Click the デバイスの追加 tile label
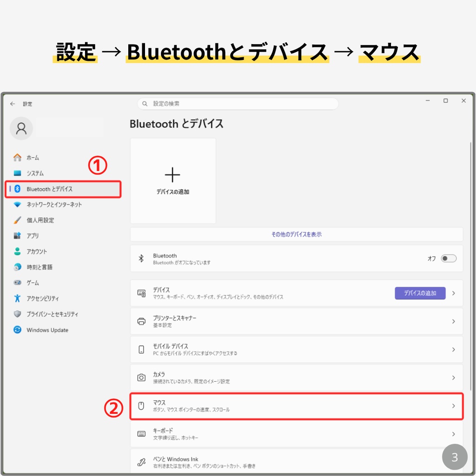 coord(173,192)
